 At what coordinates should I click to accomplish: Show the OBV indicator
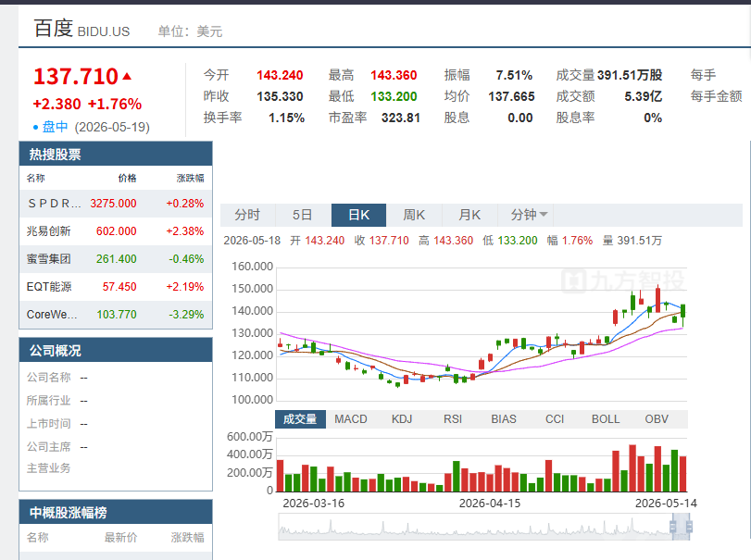coord(657,419)
